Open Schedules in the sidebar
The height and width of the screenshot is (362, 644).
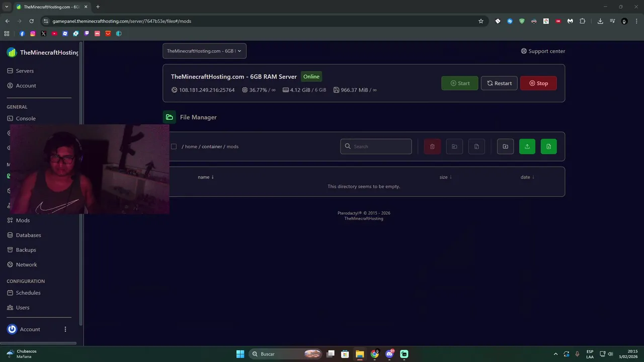[x=24, y=293]
